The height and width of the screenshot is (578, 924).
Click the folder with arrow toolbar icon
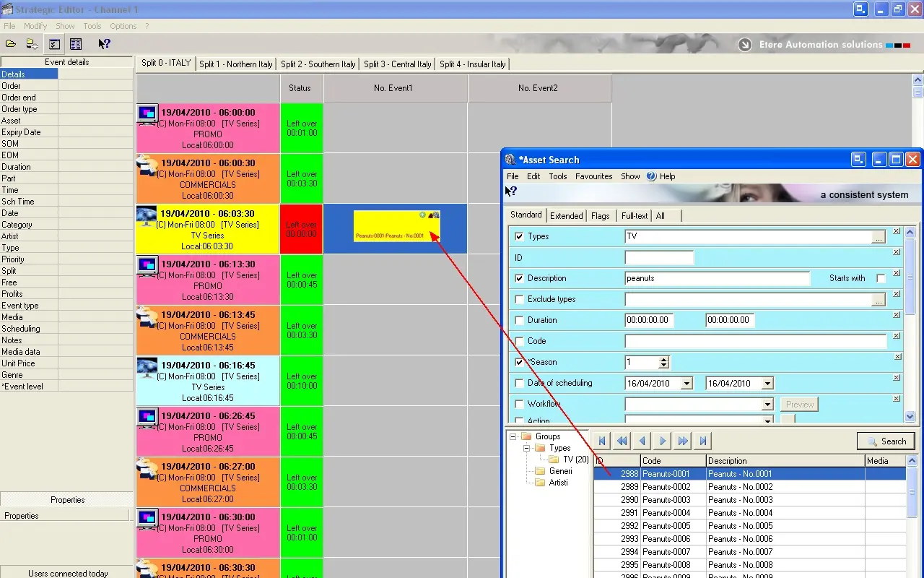point(32,44)
